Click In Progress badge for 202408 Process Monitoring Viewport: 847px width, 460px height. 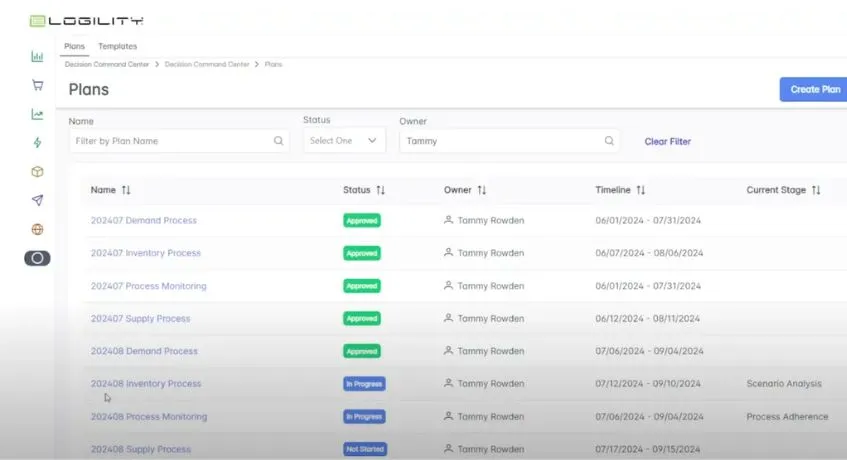tap(364, 416)
